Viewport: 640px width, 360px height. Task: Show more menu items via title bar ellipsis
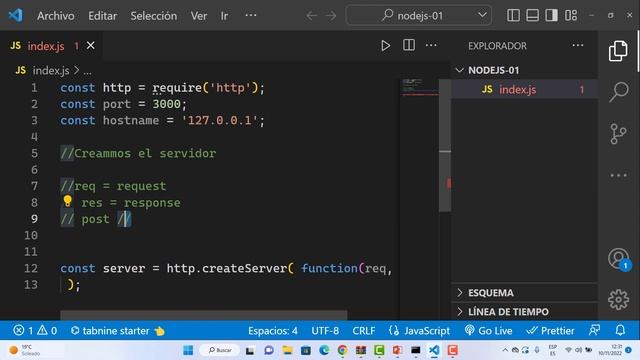[x=251, y=16]
